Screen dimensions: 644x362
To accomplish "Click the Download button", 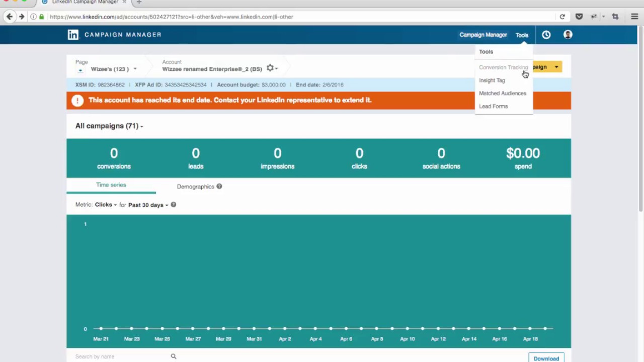I will coord(546,358).
